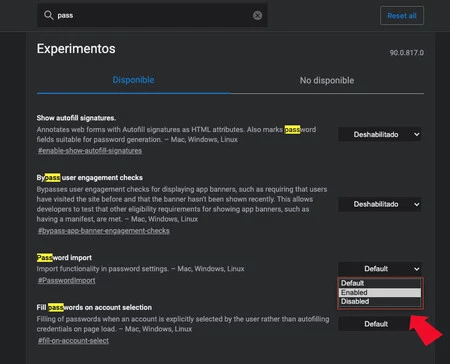Click the 'Password import' title
This screenshot has width=450, height=364.
pos(64,258)
